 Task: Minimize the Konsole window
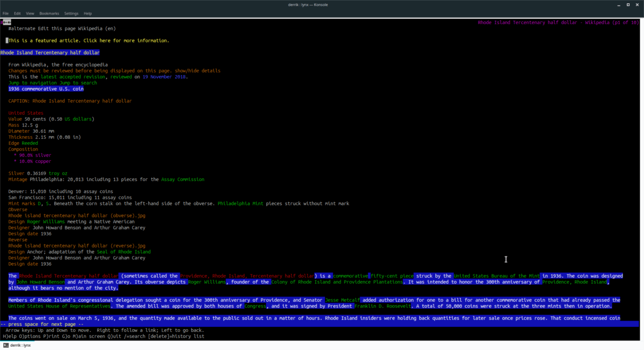pos(620,5)
